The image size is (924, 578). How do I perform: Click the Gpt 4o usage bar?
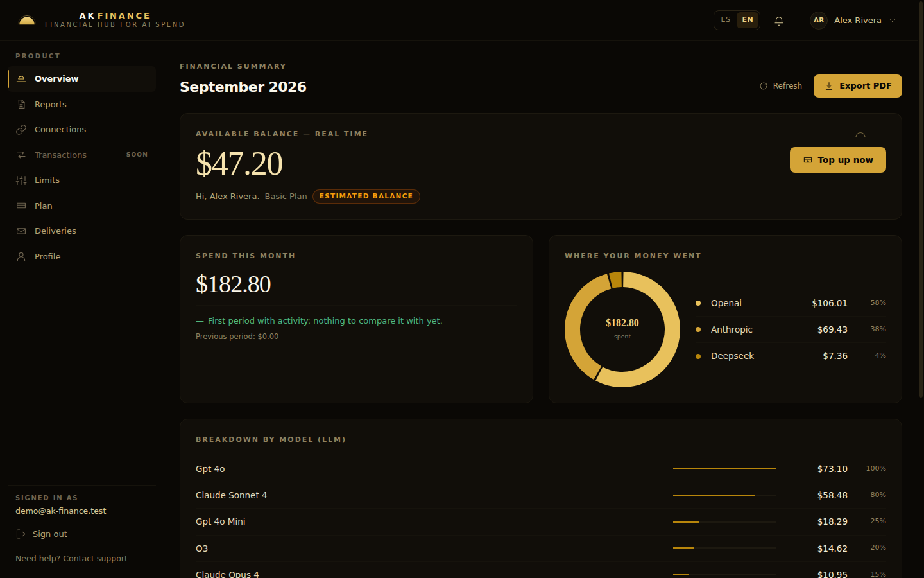pyautogui.click(x=724, y=469)
